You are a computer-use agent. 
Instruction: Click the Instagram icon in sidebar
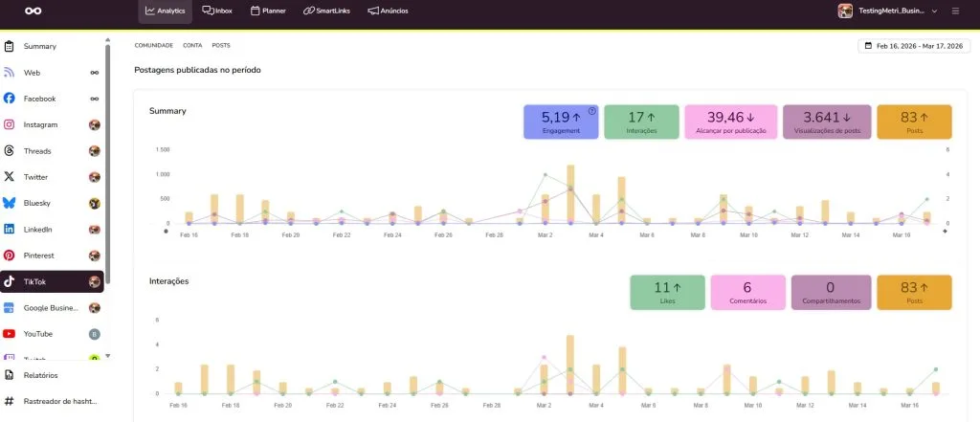coord(9,124)
